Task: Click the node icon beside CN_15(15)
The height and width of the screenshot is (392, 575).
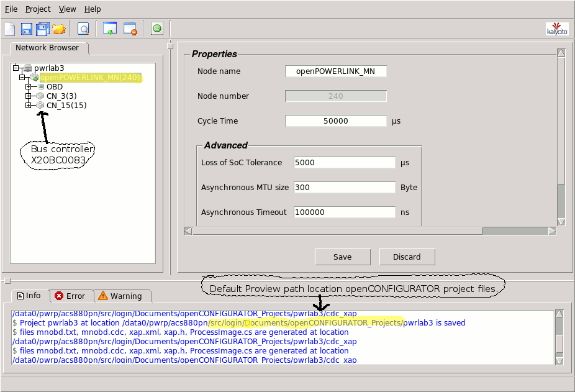Action: [x=40, y=106]
